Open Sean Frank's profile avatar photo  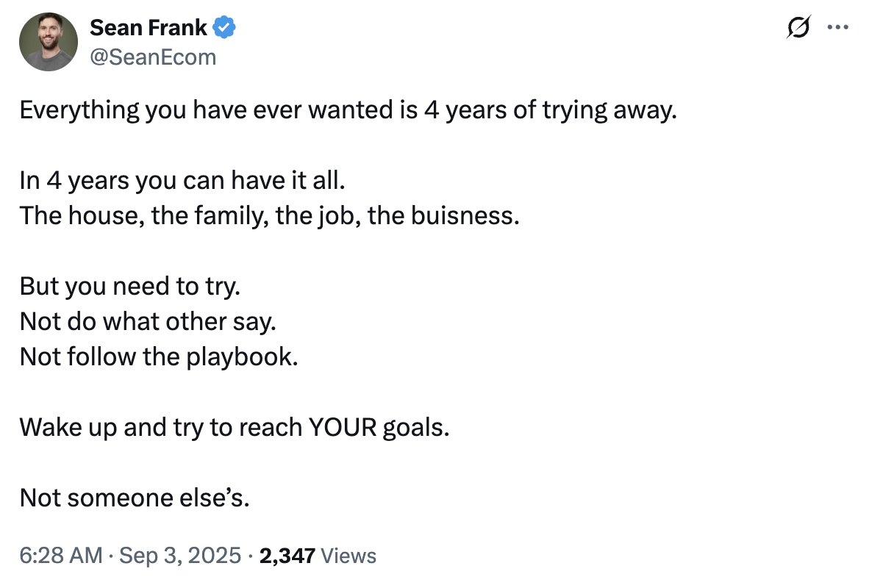(x=49, y=42)
